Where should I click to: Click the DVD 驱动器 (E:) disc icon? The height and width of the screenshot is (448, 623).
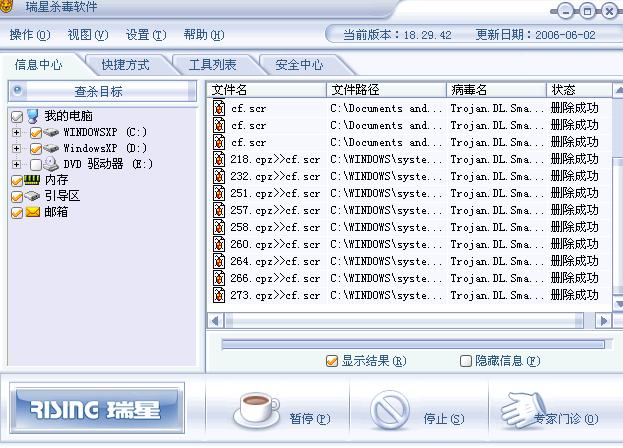click(51, 164)
